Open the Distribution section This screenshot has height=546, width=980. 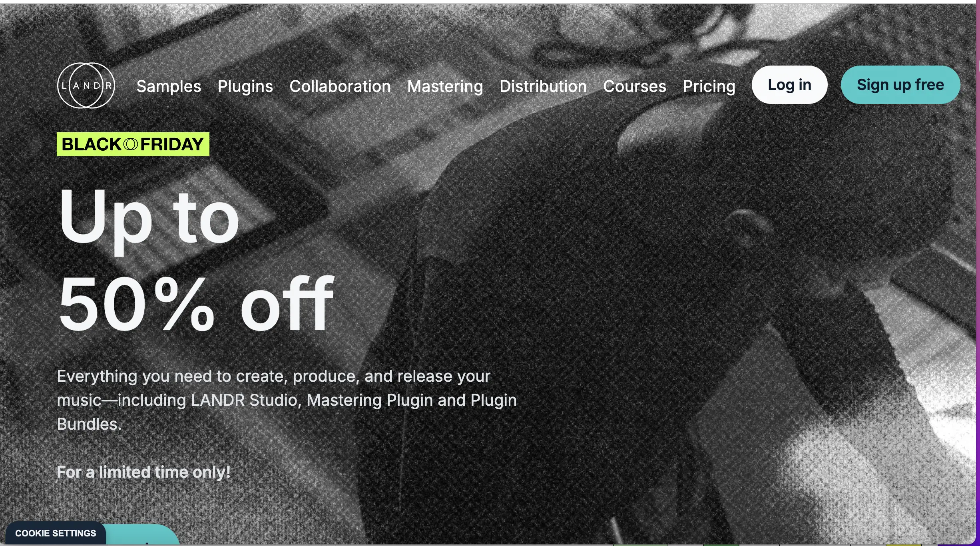click(543, 86)
